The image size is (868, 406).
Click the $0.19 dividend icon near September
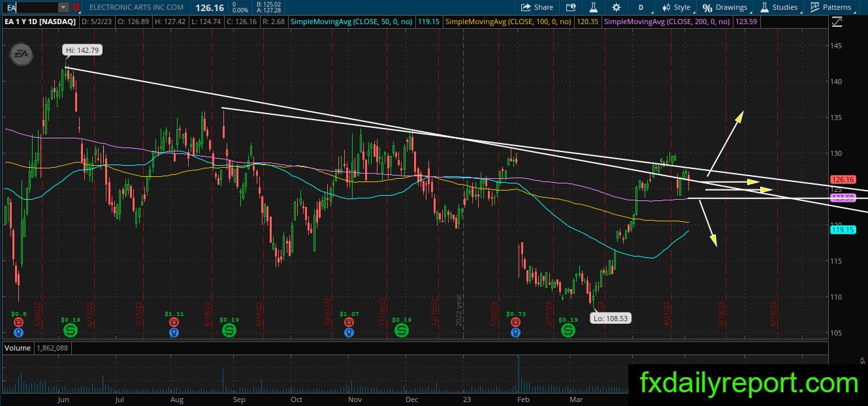[x=229, y=331]
